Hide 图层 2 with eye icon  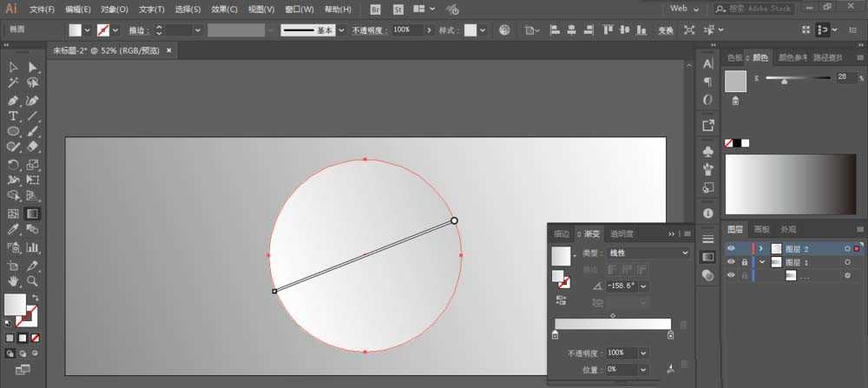point(731,248)
